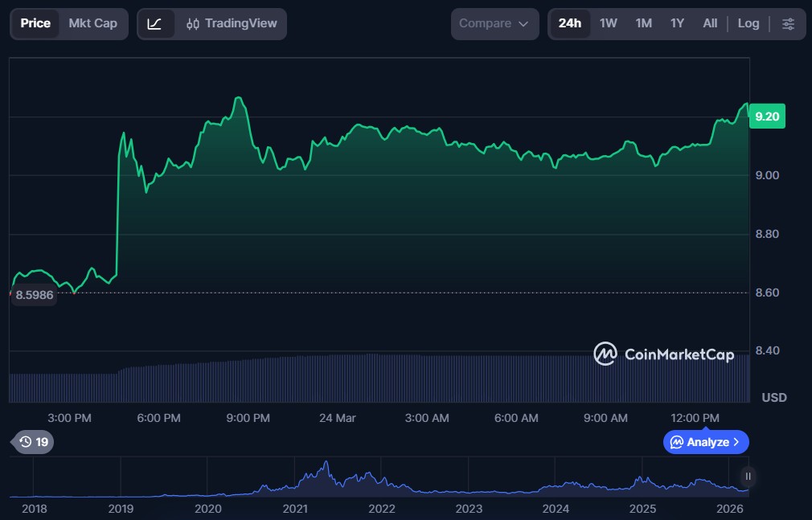Select the line chart style icon
The width and height of the screenshot is (812, 520).
(157, 23)
